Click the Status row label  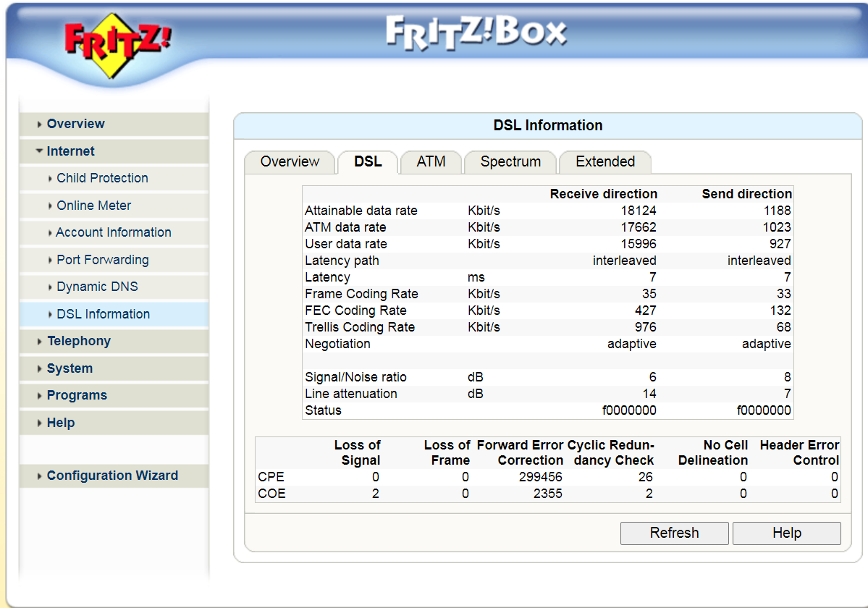(x=324, y=410)
